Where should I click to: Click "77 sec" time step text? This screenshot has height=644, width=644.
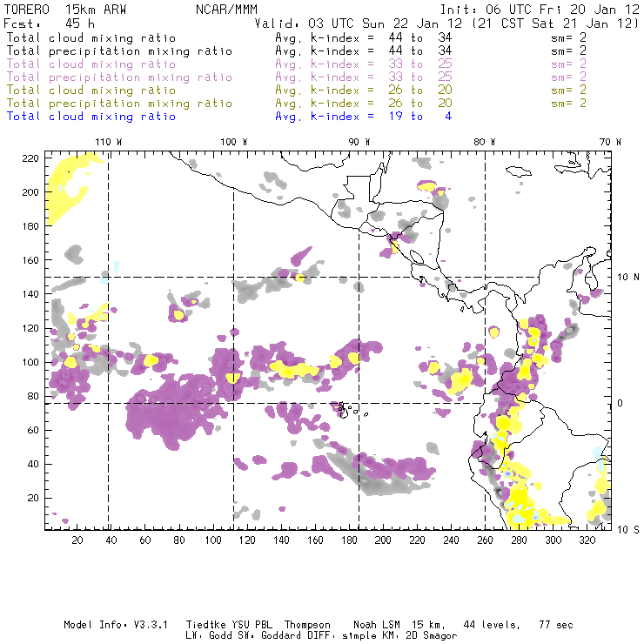[556, 625]
